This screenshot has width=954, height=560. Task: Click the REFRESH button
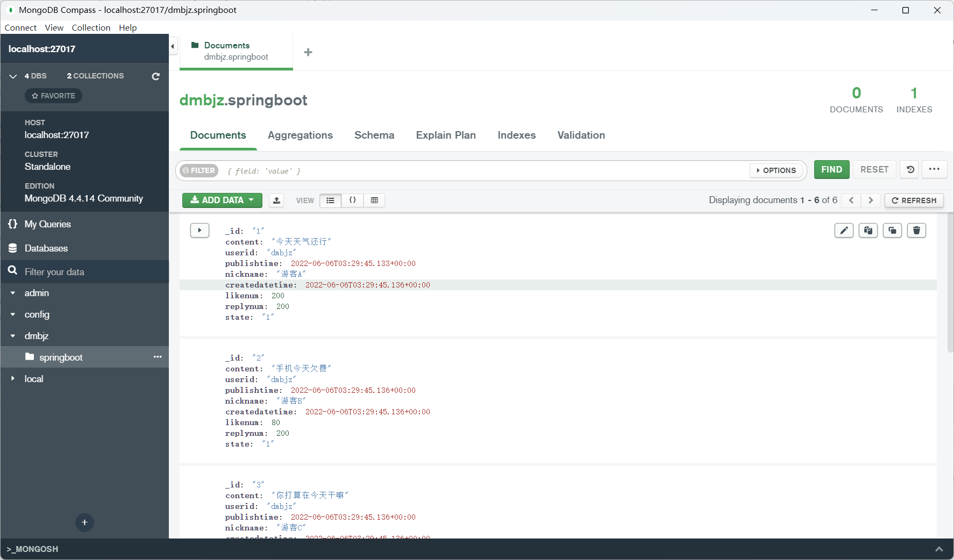[914, 200]
